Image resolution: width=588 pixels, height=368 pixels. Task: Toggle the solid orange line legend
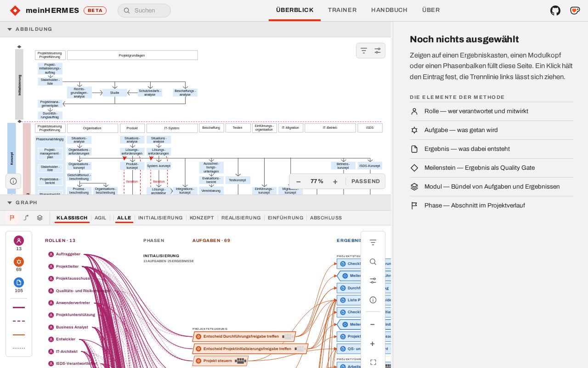point(19,335)
